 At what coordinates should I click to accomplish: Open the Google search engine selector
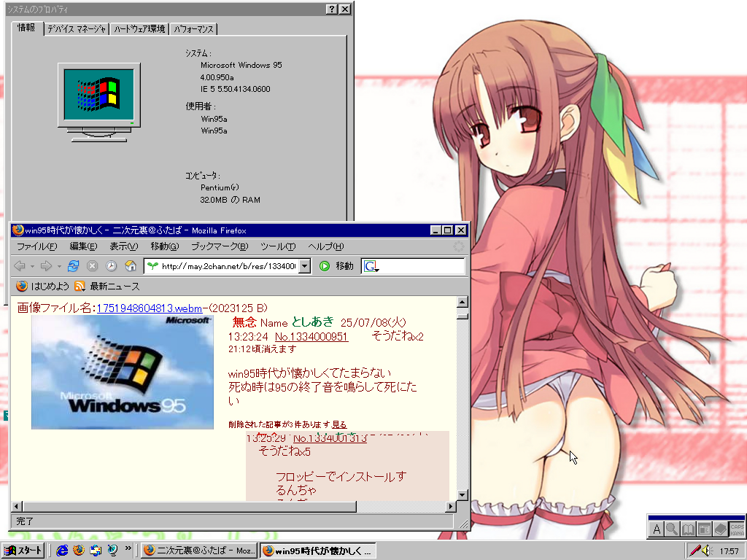(371, 266)
